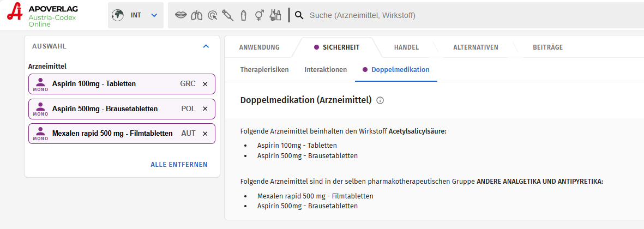The image size is (644, 229).
Task: Open the Aspirin 100mg - Tabletten entry
Action: coord(122,84)
